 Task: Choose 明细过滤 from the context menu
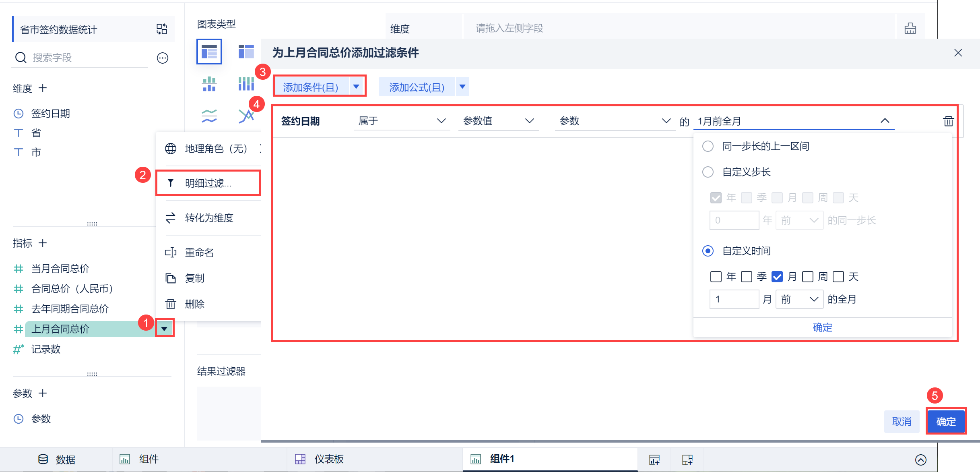coord(208,183)
